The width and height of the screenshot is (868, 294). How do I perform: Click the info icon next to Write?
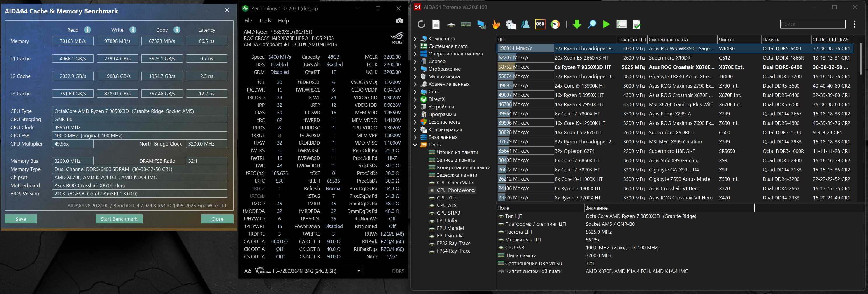click(133, 30)
